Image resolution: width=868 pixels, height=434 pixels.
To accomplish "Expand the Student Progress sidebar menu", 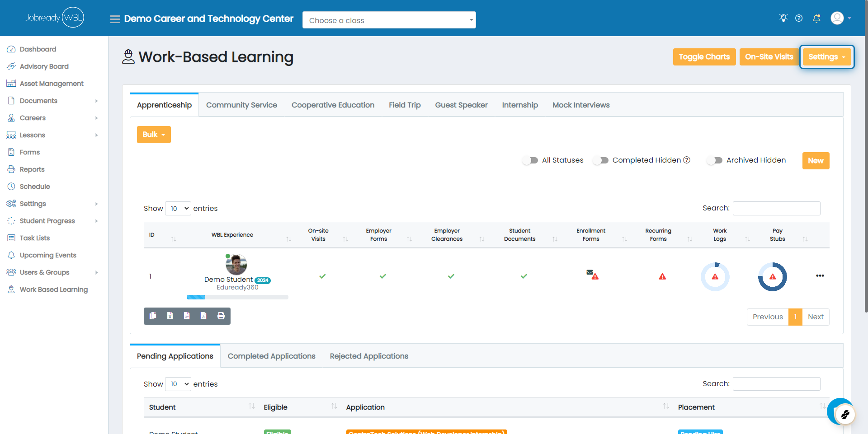I will point(53,221).
